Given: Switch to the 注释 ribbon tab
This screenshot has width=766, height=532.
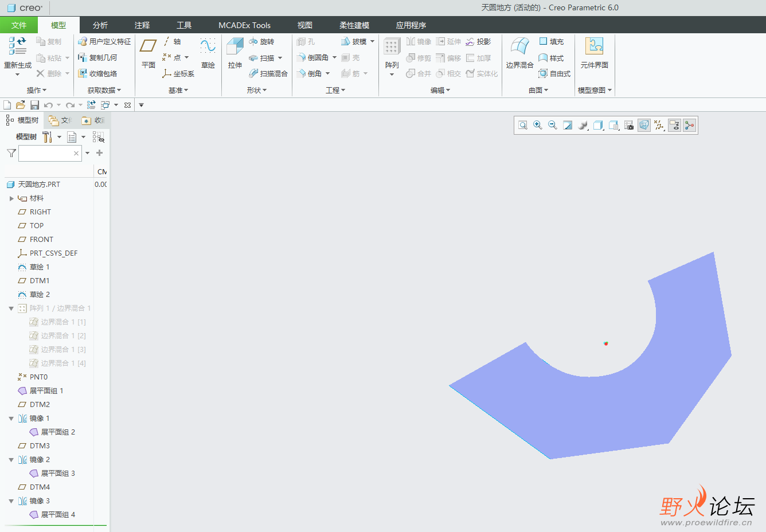Looking at the screenshot, I should (x=142, y=25).
